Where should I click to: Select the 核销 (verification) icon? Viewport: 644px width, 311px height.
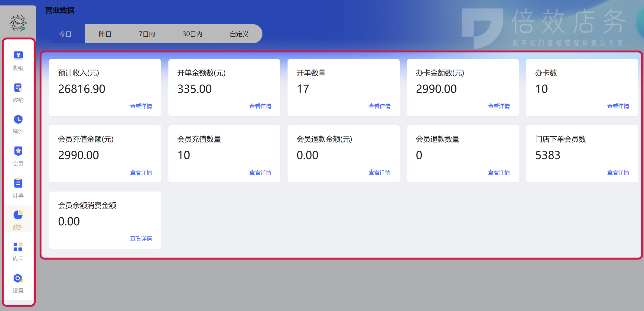[18, 92]
